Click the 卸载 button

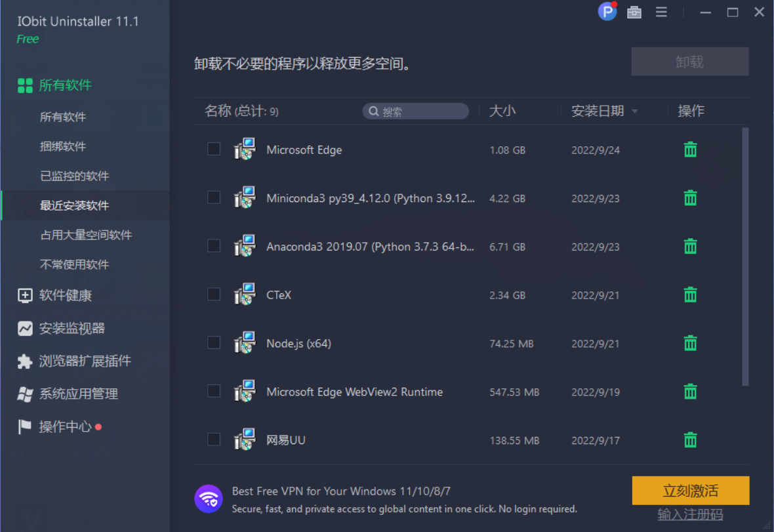(689, 62)
